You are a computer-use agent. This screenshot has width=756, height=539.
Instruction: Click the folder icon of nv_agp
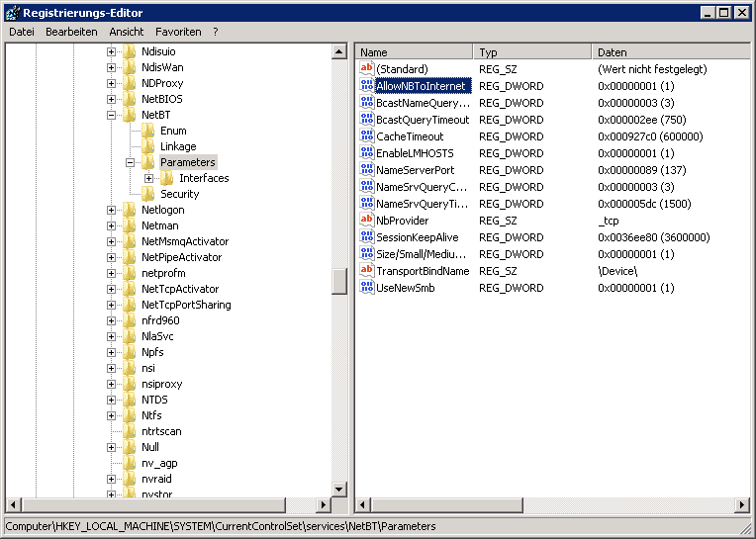(x=130, y=463)
